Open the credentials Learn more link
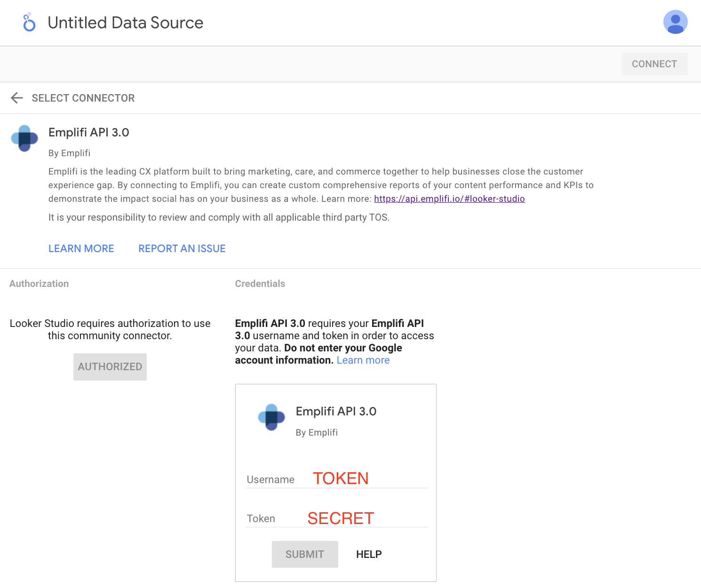The image size is (701, 588). (x=363, y=360)
